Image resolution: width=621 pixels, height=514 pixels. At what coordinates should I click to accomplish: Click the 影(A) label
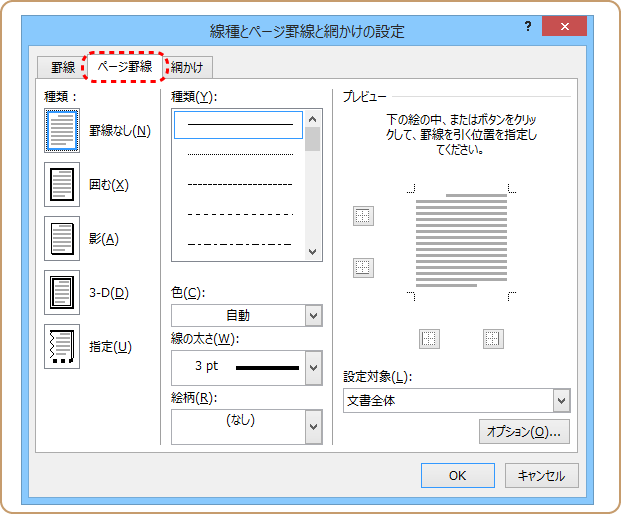tap(103, 239)
